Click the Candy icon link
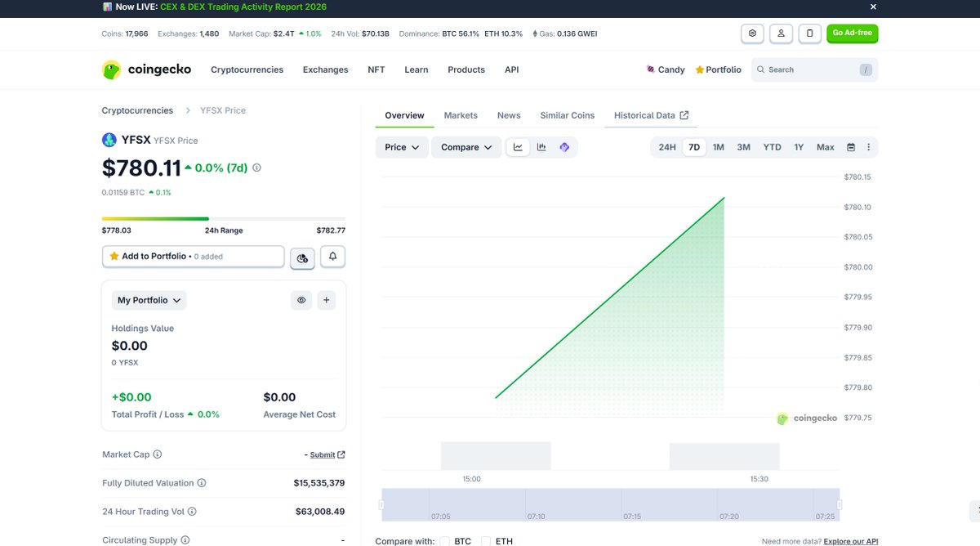The image size is (980, 546). pyautogui.click(x=666, y=69)
